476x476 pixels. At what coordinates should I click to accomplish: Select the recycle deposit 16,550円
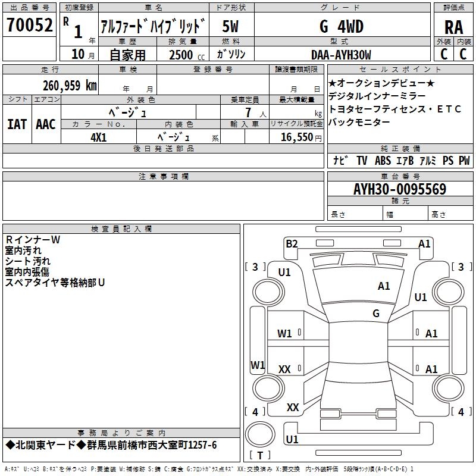[x=301, y=137]
